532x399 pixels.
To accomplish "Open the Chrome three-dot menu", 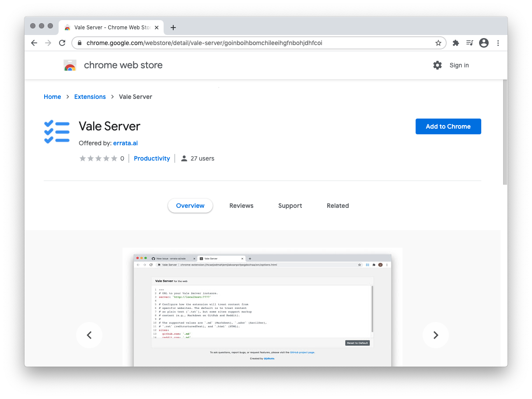I will [x=498, y=43].
